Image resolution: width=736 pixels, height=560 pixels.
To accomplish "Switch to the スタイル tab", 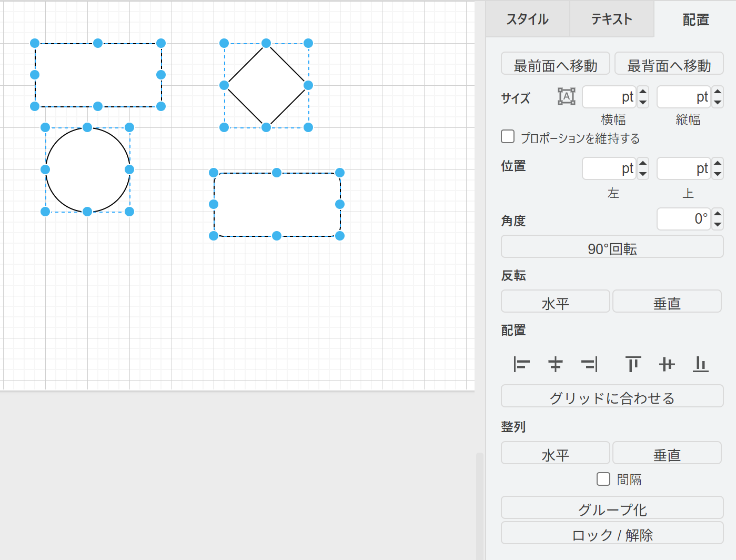I will click(528, 19).
